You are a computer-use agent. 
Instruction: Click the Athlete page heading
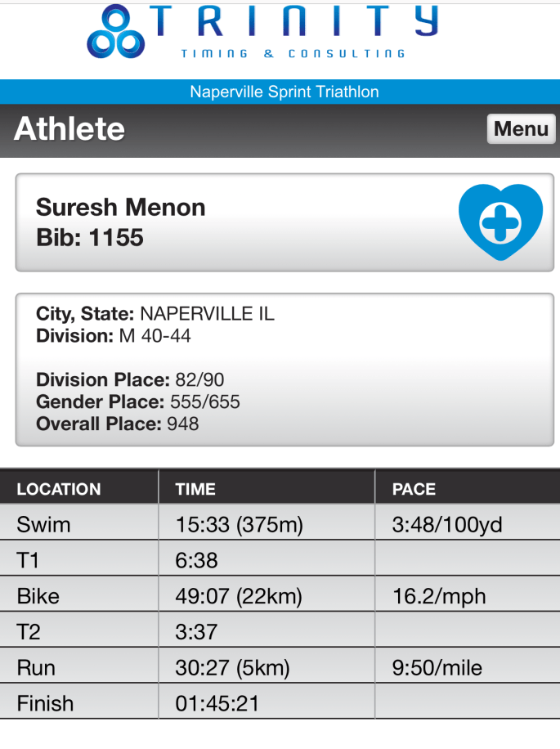(69, 129)
